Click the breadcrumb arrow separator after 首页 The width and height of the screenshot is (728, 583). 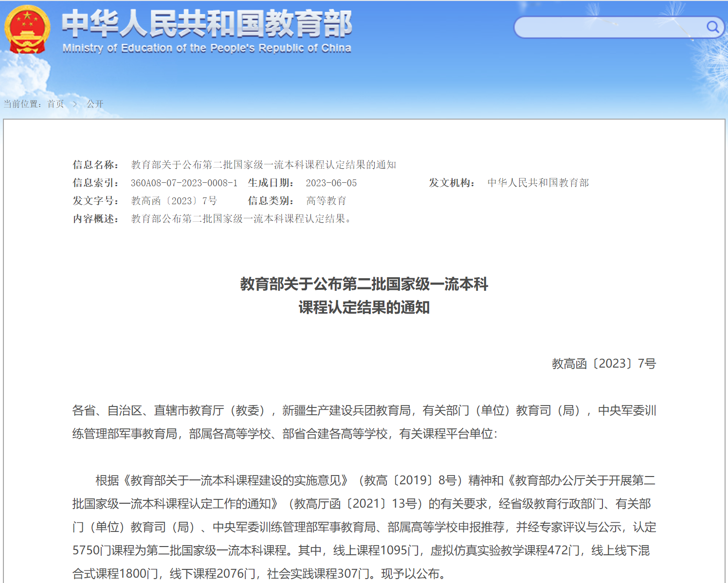pos(75,104)
